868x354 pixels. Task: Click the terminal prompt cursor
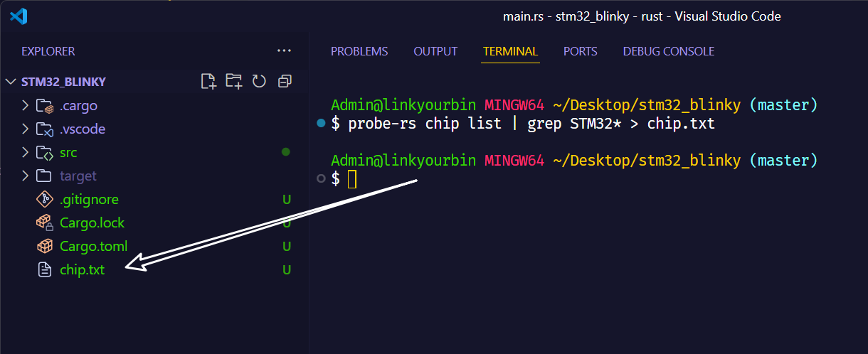tap(351, 179)
